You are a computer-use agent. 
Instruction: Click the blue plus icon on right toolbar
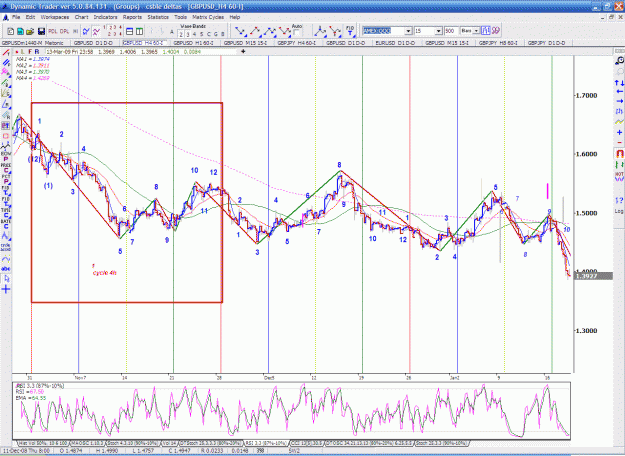tap(619, 132)
